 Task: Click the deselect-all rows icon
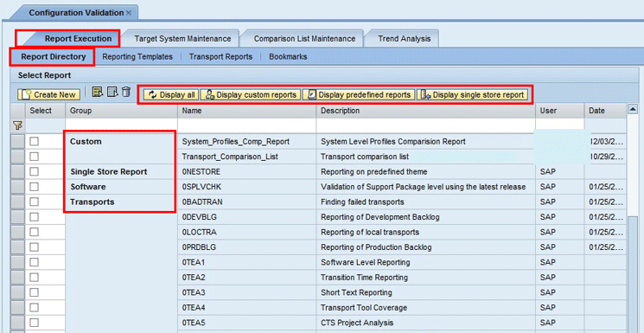point(112,92)
